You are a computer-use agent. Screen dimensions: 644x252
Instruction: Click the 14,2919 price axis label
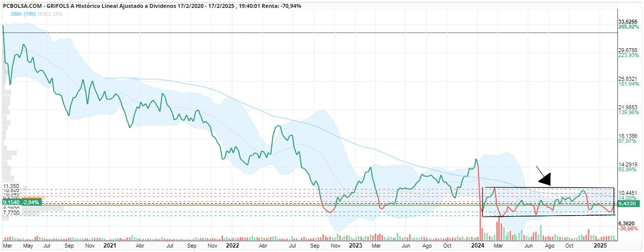(628, 164)
